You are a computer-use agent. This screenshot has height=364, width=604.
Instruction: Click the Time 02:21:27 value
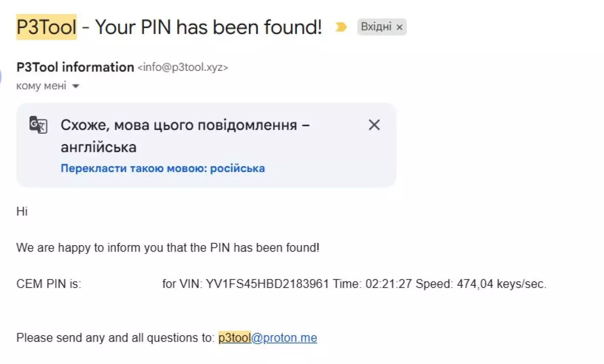pyautogui.click(x=372, y=283)
